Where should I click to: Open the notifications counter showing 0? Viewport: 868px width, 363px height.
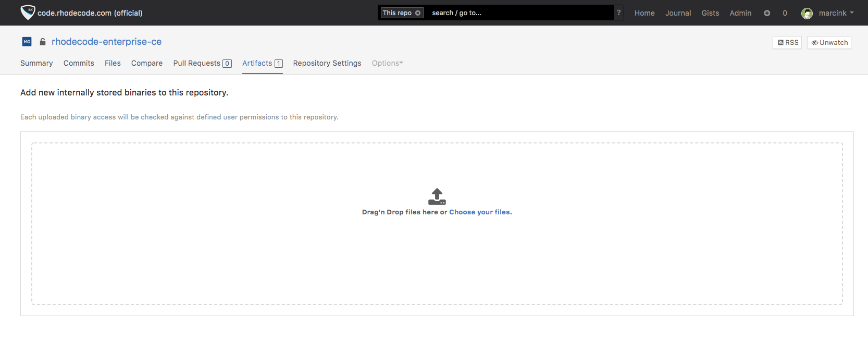click(x=785, y=13)
